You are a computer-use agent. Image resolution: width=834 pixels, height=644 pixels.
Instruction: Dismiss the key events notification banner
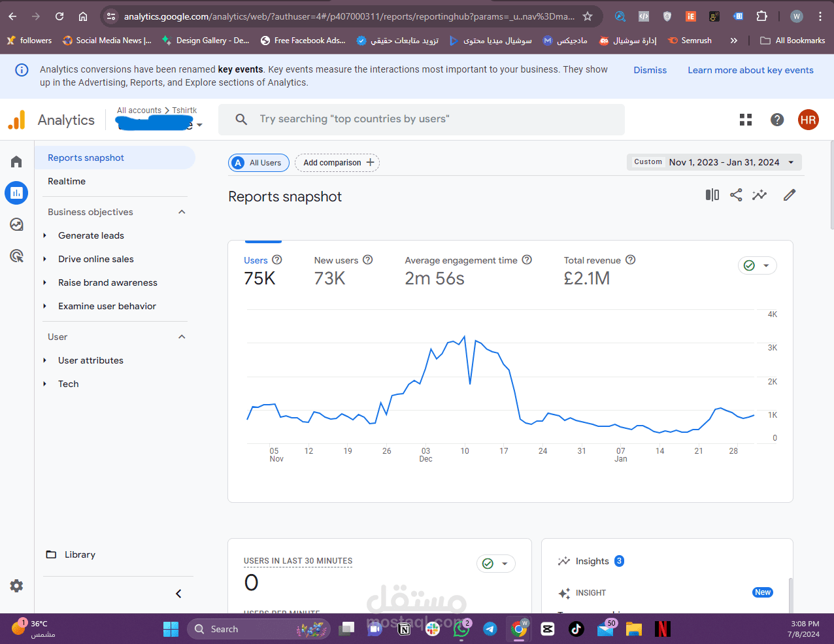point(650,69)
